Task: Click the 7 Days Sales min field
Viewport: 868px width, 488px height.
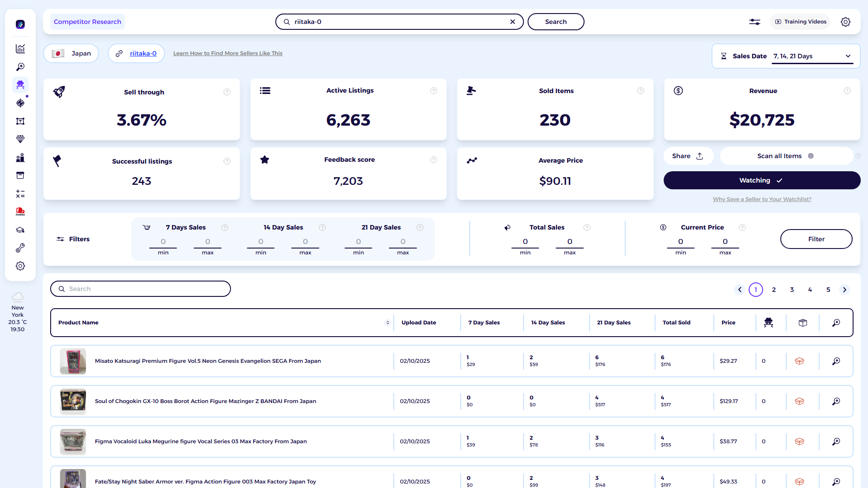Action: point(163,242)
